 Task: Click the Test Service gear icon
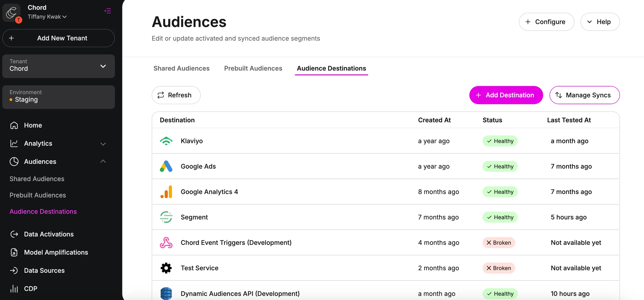coord(166,268)
